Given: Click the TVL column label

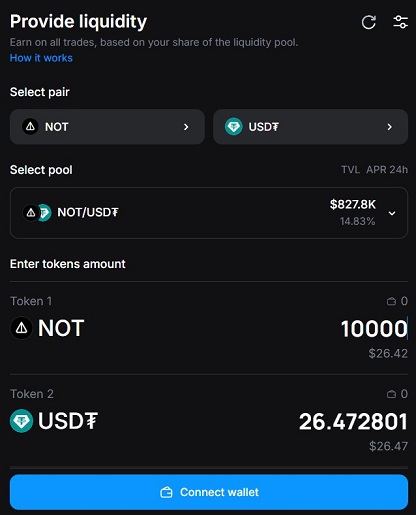Looking at the screenshot, I should pos(350,170).
